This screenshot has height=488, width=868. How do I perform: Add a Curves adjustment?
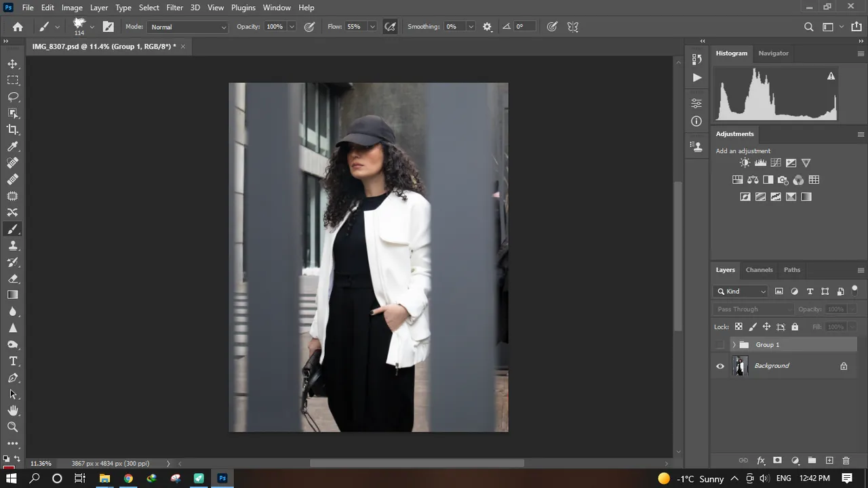[776, 163]
